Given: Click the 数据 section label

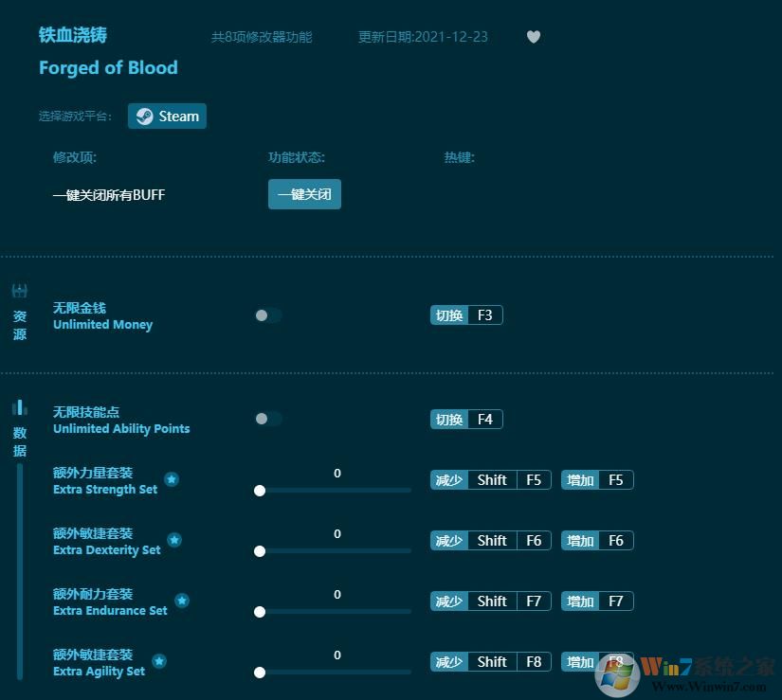Looking at the screenshot, I should 20,441.
